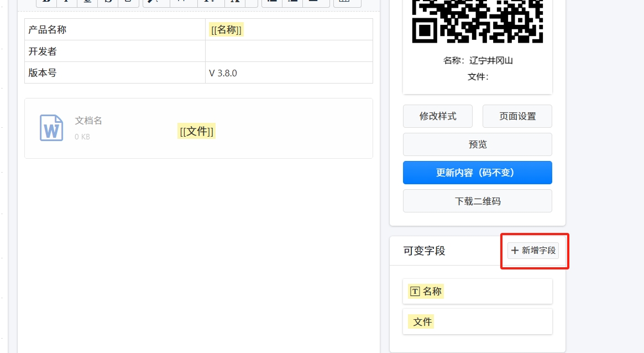Add a new variable with 新增字段
644x353 pixels.
tap(533, 251)
